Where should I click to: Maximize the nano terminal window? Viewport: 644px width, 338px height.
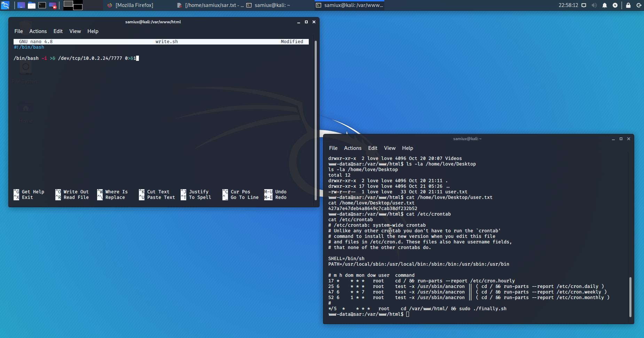306,22
